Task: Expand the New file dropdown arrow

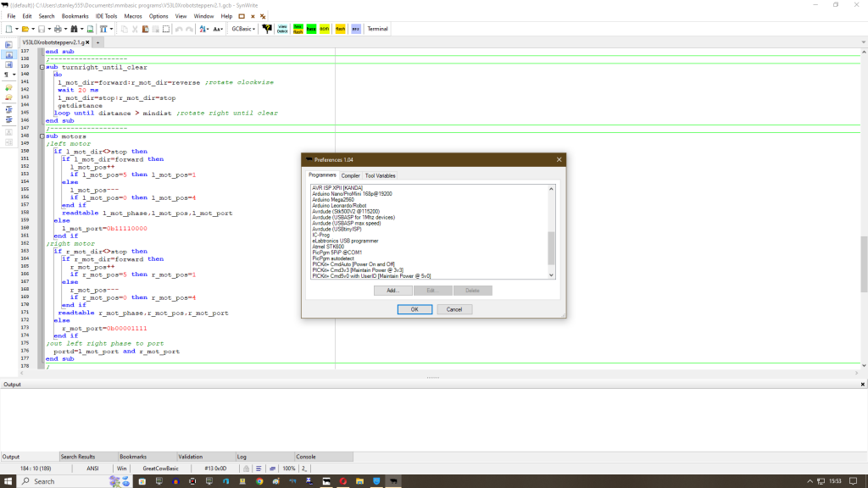Action: [17, 29]
